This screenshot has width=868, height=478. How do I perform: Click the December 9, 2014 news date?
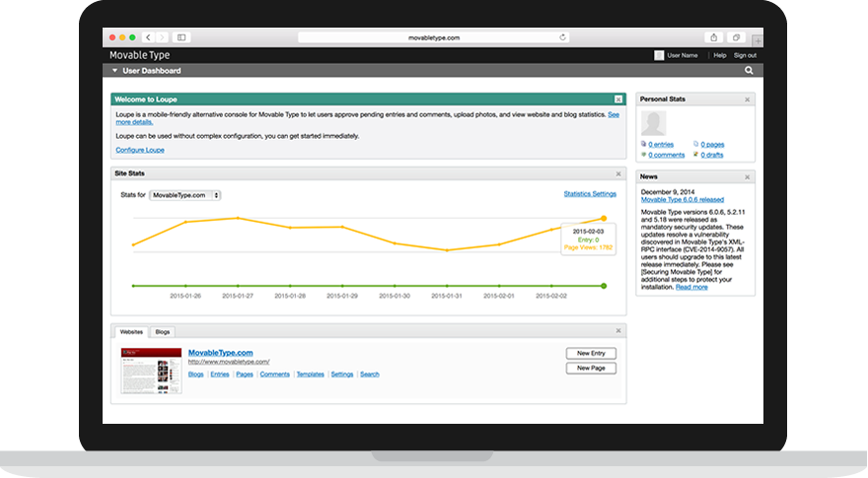coord(668,192)
